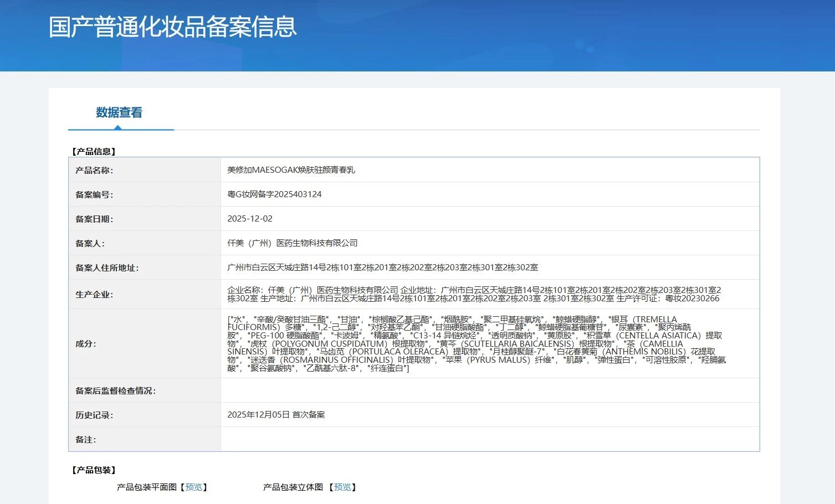This screenshot has width=835, height=504.
Task: Preview the 产品包装平面图 image
Action: coord(194,487)
